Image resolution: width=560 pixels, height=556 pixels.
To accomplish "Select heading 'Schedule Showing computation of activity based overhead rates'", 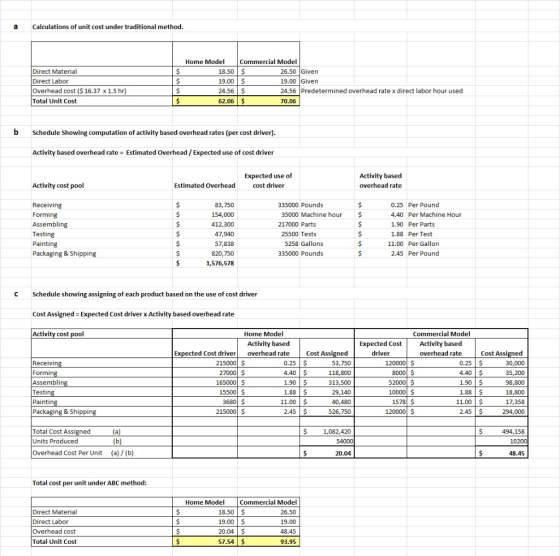I will 154,132.
